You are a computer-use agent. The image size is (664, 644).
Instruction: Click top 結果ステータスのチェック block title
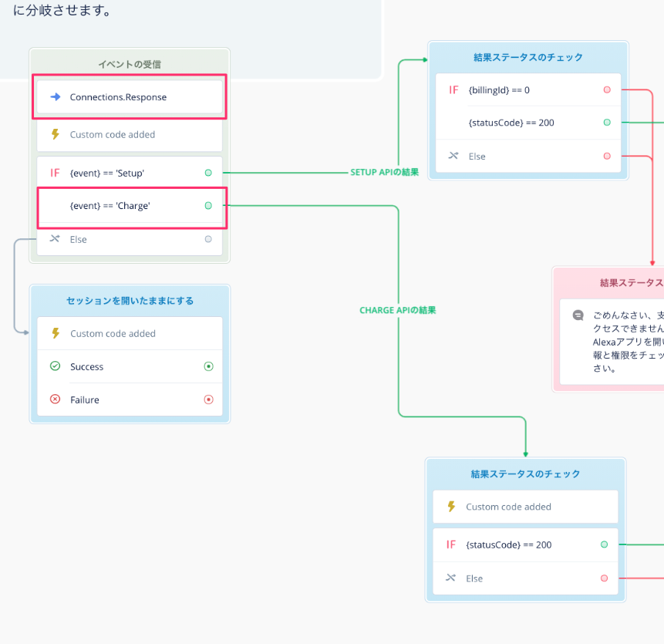click(x=528, y=57)
